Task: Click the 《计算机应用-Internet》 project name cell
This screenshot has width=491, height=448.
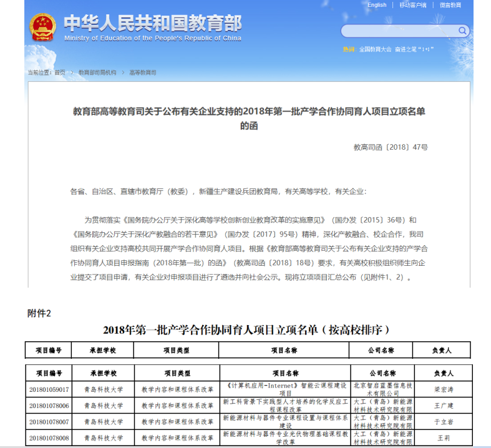Action: 285,389
